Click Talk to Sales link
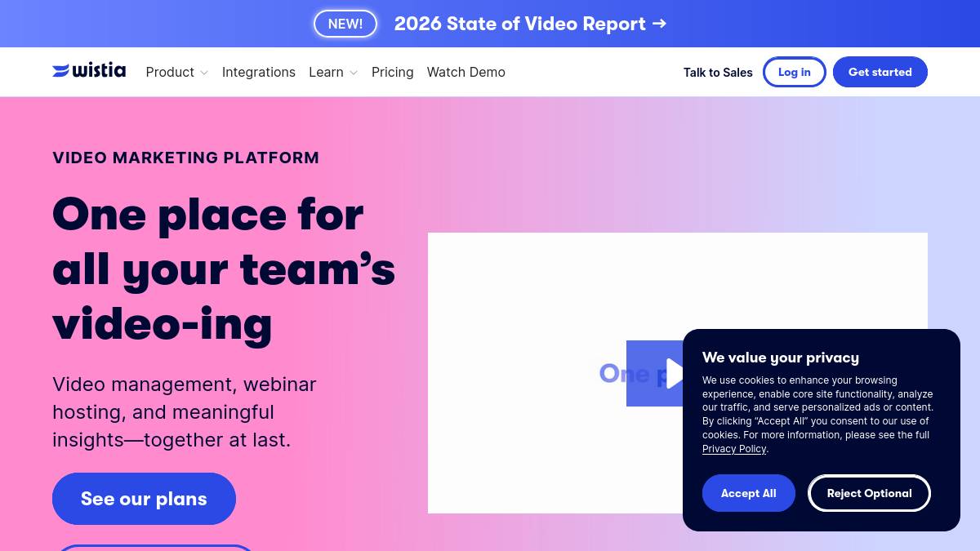 coord(718,72)
